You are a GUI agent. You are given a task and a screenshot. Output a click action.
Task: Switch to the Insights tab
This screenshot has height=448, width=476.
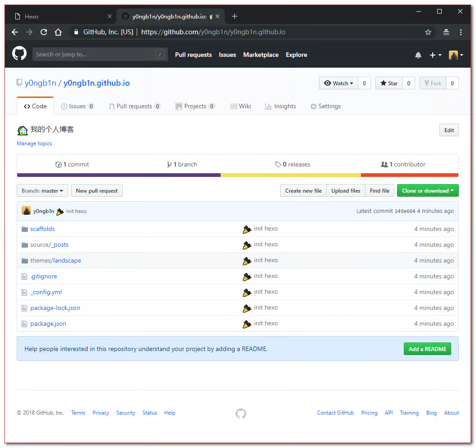pyautogui.click(x=280, y=106)
